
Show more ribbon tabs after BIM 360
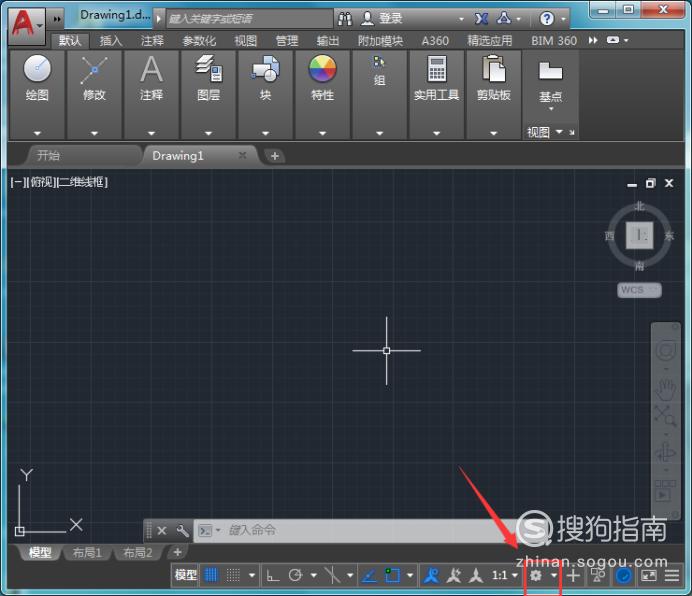coord(593,41)
